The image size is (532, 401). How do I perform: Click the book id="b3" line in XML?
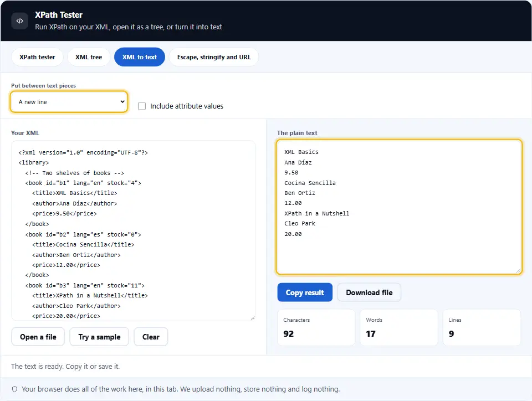tap(85, 286)
